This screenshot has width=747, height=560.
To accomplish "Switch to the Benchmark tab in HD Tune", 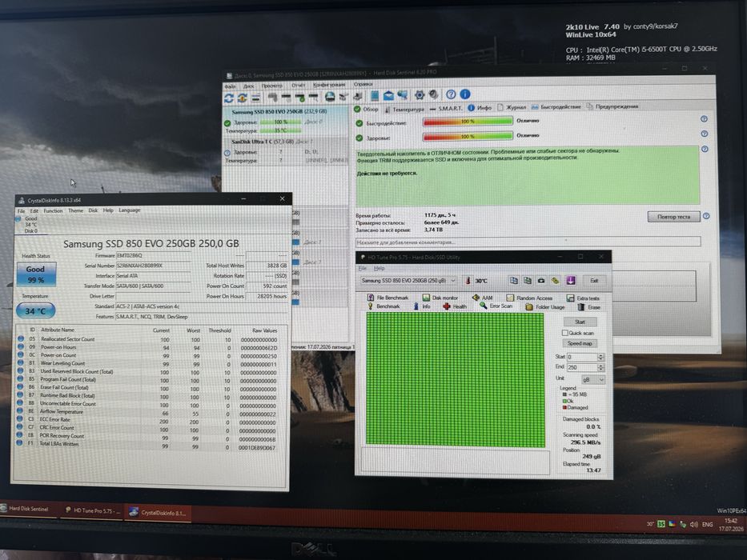I will (384, 306).
